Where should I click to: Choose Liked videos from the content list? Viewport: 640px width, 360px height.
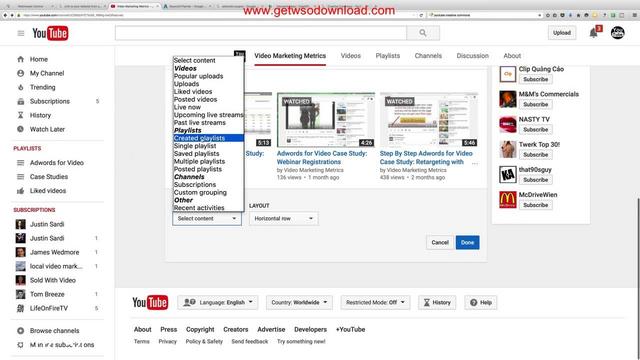(x=193, y=91)
